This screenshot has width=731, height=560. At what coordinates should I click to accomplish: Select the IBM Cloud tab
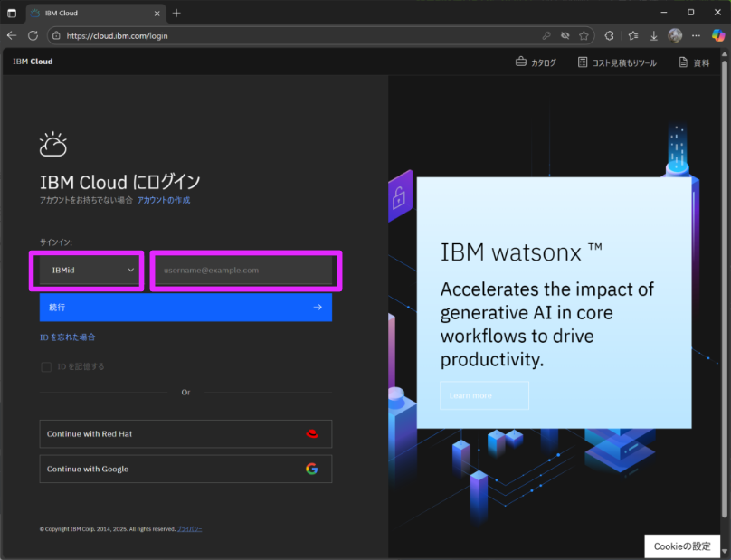[96, 14]
